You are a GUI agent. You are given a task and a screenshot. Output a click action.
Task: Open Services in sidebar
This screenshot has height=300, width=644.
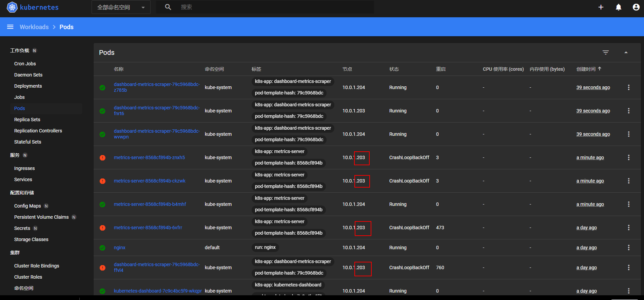tap(23, 179)
